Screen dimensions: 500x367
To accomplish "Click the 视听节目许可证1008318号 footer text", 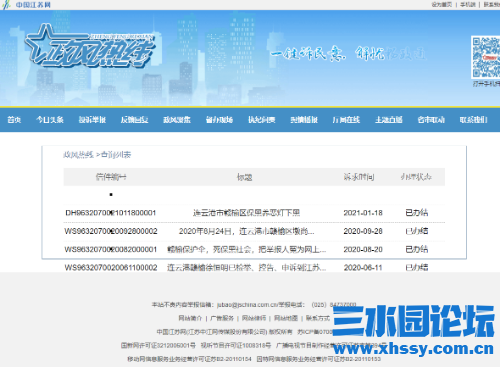I will 236,345.
